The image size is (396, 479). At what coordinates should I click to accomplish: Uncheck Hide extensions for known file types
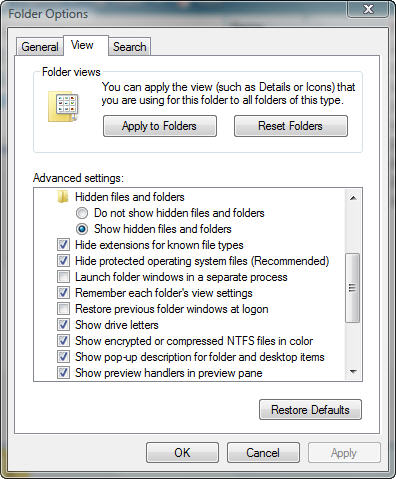[63, 245]
